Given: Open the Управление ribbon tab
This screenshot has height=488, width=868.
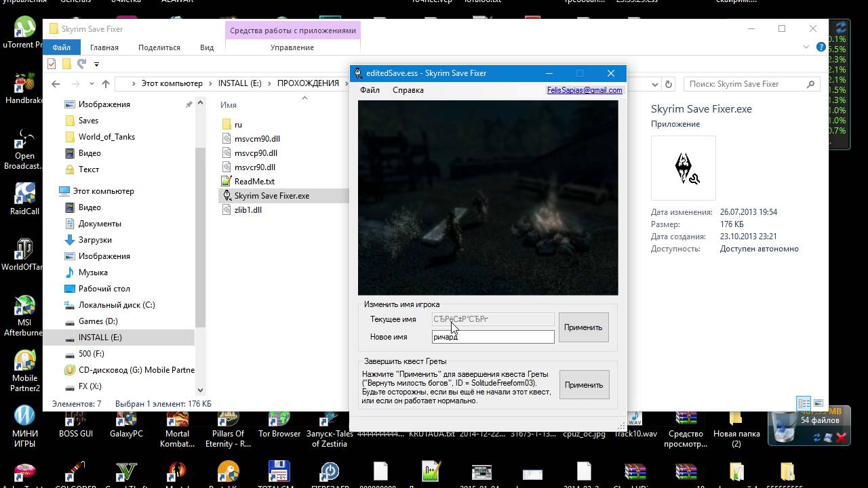Looking at the screenshot, I should (292, 47).
